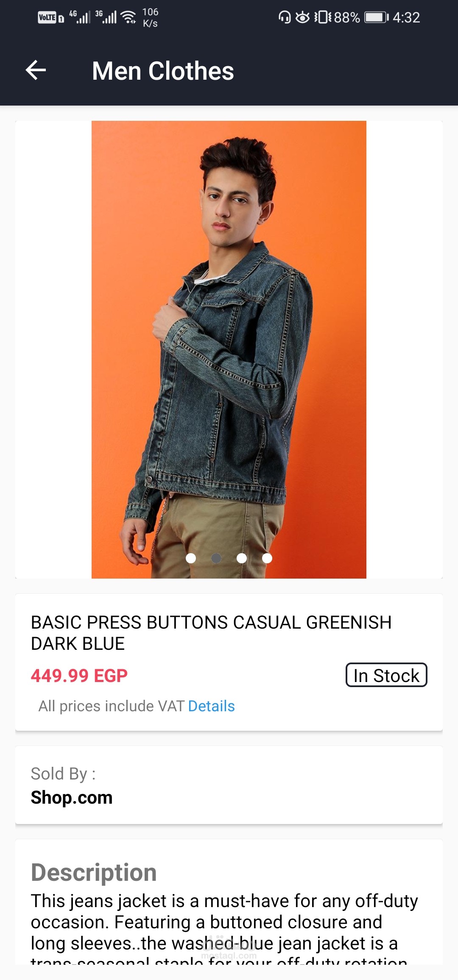Tap the eye comfort icon
The width and height of the screenshot is (458, 980).
coord(302,17)
